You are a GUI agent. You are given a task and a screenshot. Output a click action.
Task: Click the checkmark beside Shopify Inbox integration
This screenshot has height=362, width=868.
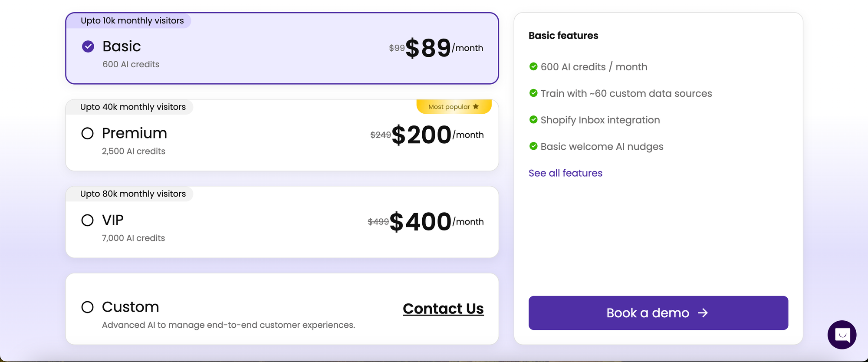pyautogui.click(x=533, y=120)
